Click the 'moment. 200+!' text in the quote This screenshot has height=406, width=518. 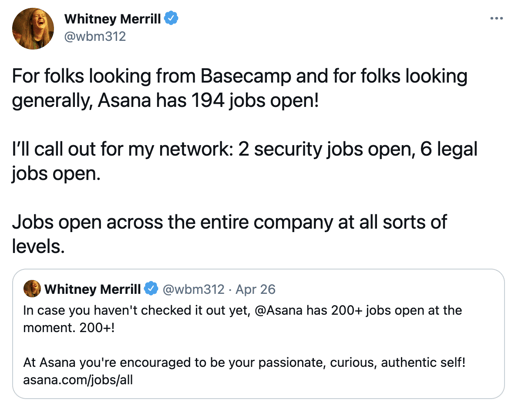[69, 328]
